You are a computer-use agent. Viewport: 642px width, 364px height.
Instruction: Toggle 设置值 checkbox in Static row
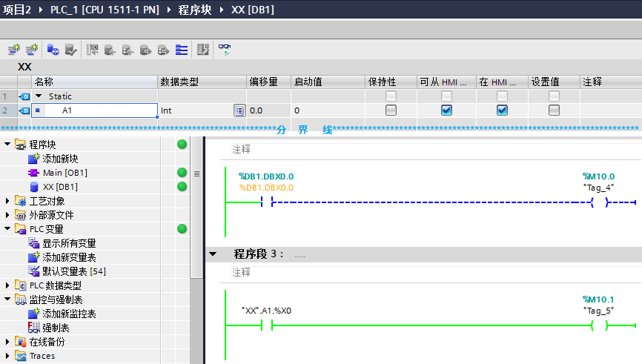[x=554, y=96]
